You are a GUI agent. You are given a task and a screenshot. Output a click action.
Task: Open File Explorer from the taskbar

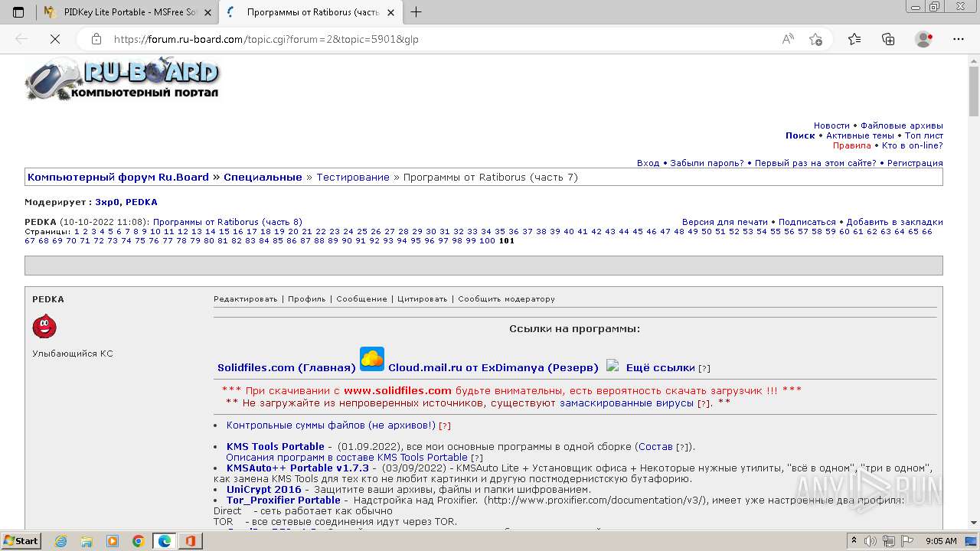click(x=87, y=541)
